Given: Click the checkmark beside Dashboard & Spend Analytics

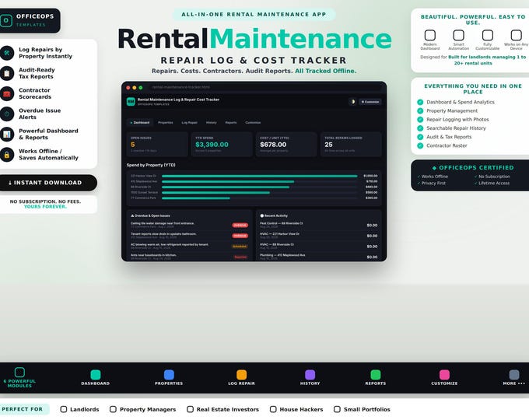Looking at the screenshot, I should [420, 102].
